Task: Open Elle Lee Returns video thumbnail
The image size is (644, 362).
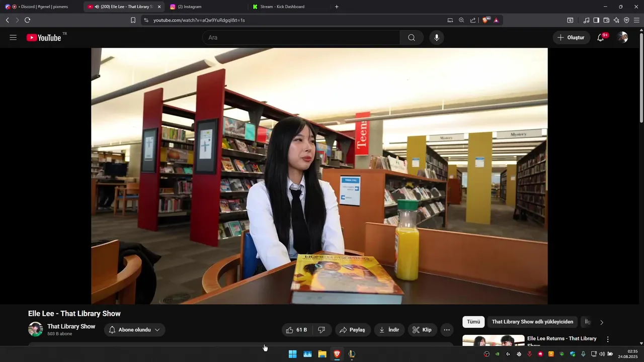Action: pyautogui.click(x=494, y=340)
